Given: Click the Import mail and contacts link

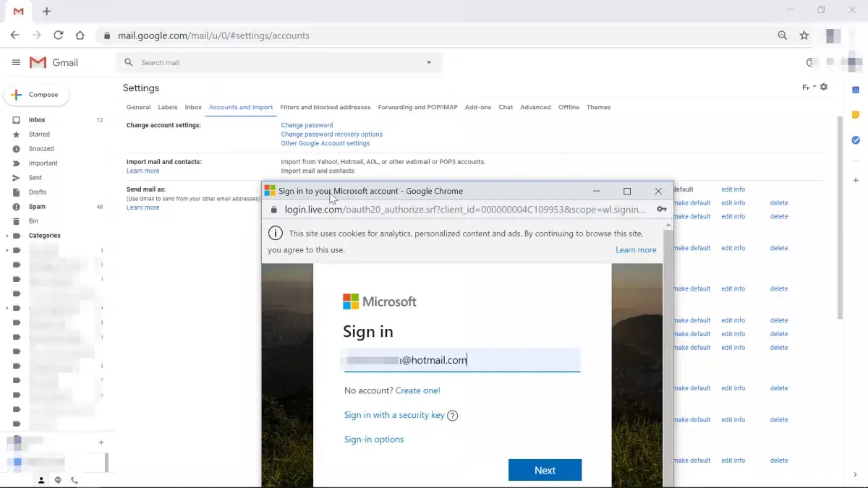Looking at the screenshot, I should tap(318, 171).
